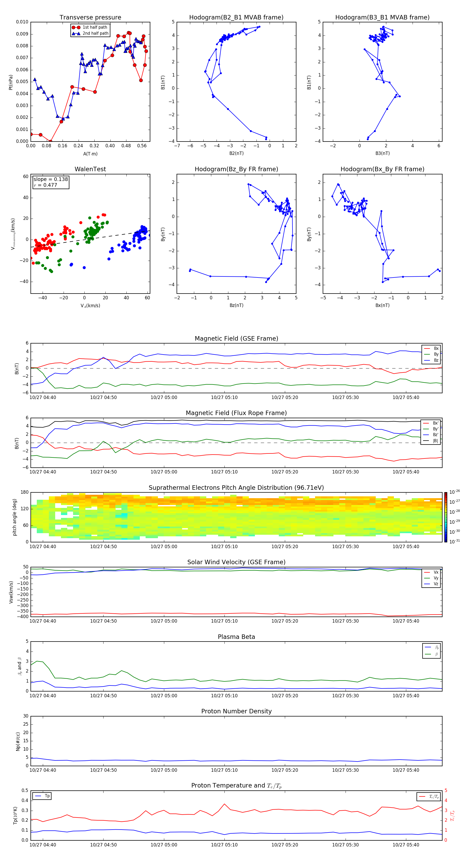Click the 'Proton Number Density' title
This screenshot has height=868, width=473.
pyautogui.click(x=236, y=711)
